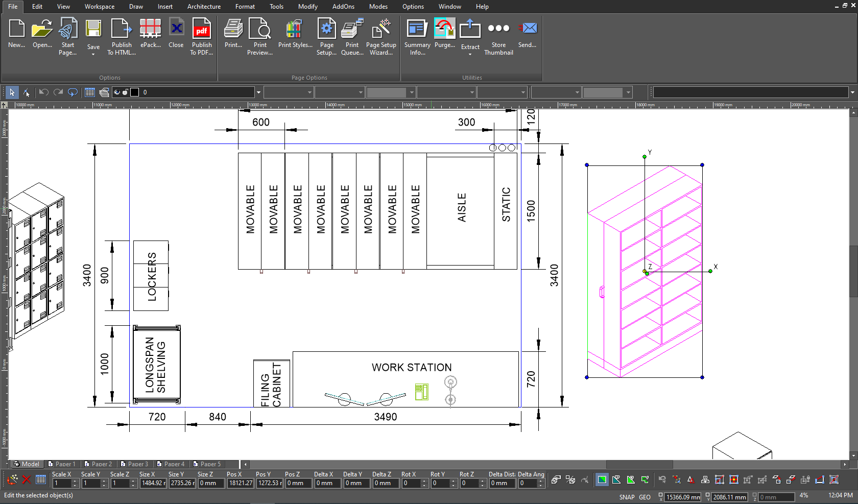
Task: Click the black color swatch in properties bar
Action: pos(134,92)
